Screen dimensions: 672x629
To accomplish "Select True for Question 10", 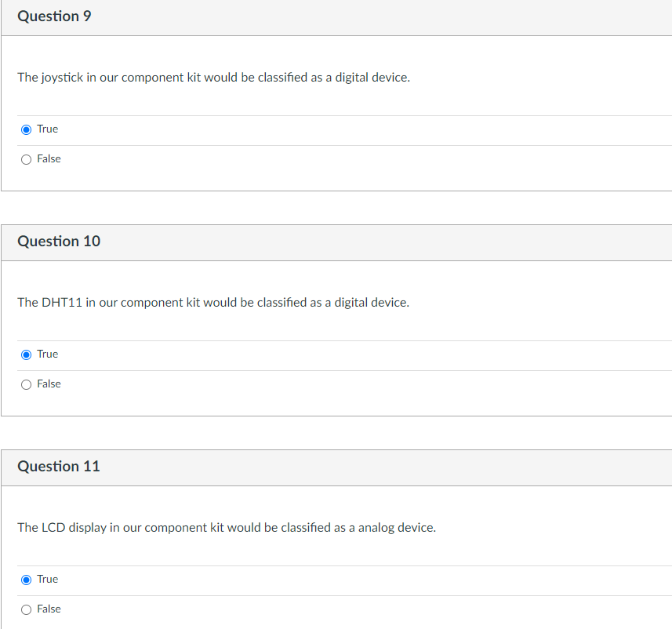I will tap(26, 354).
